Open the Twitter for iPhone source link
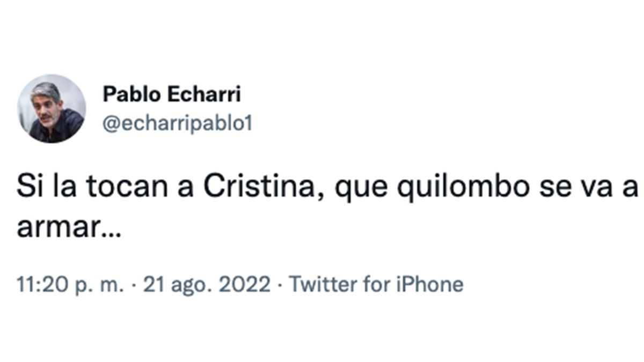 click(376, 284)
